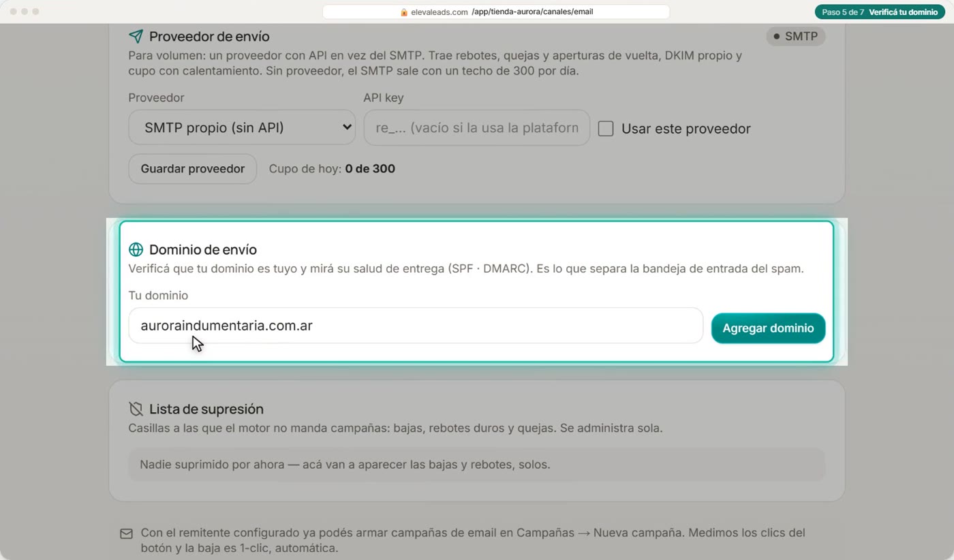This screenshot has width=954, height=560.
Task: Click the Cupo de hoy 0 de 300 text
Action: tap(332, 169)
